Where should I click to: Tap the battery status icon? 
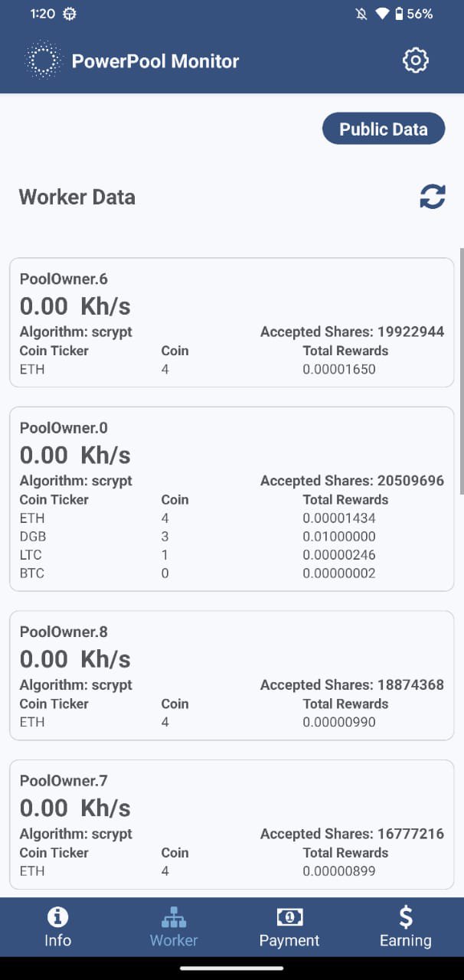[x=399, y=14]
